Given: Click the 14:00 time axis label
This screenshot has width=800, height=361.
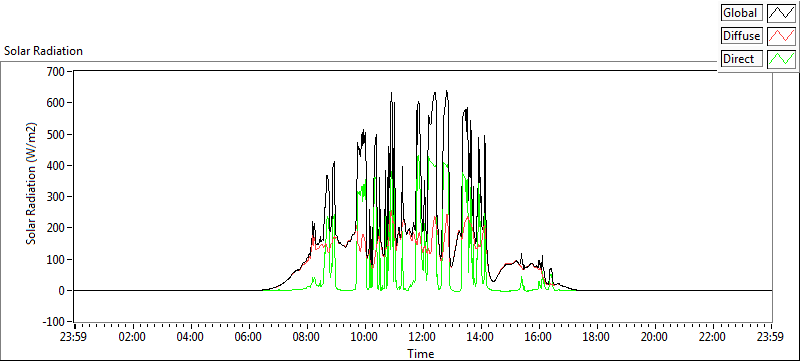Looking at the screenshot, I should pos(481,337).
